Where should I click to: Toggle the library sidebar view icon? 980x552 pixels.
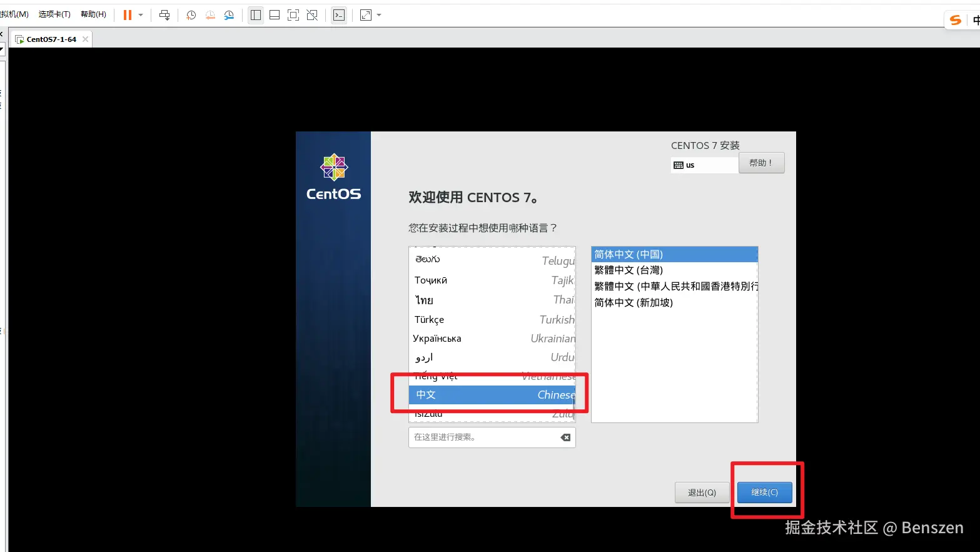(256, 15)
